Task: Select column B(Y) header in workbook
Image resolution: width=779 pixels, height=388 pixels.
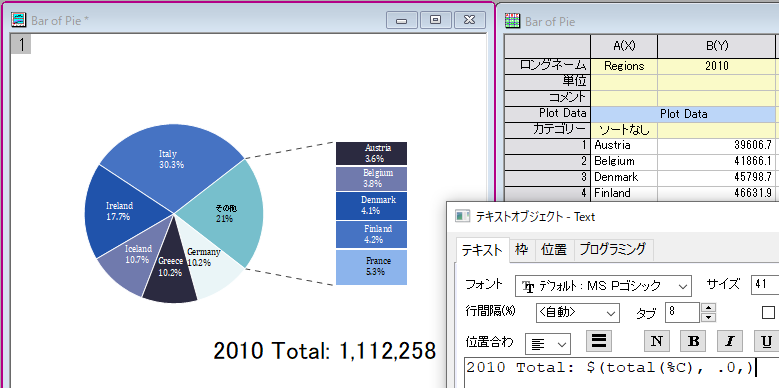Action: coord(716,46)
